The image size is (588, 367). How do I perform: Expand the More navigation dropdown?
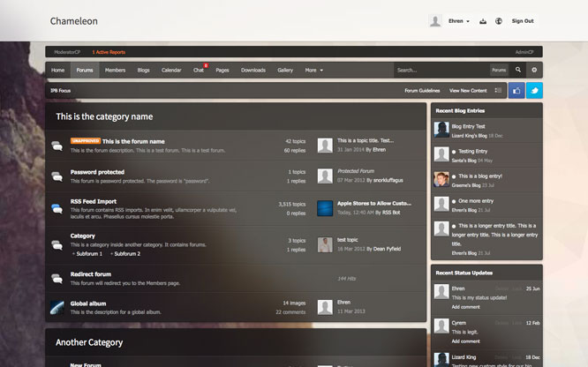(x=314, y=70)
